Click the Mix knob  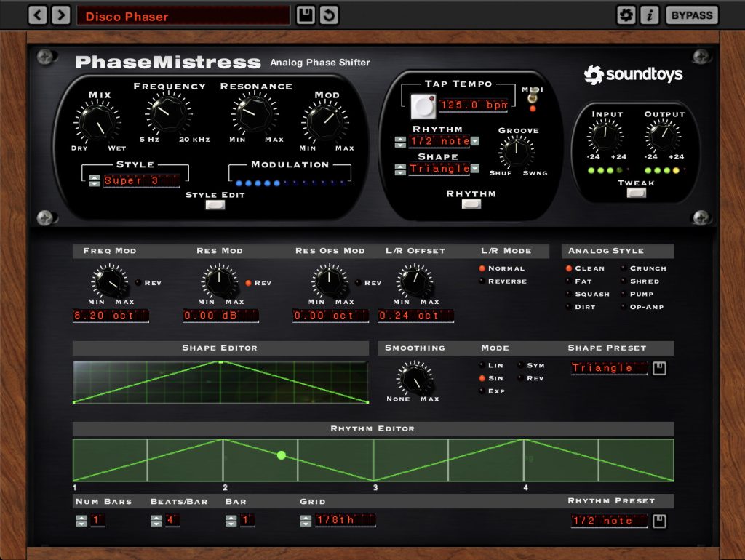(97, 121)
